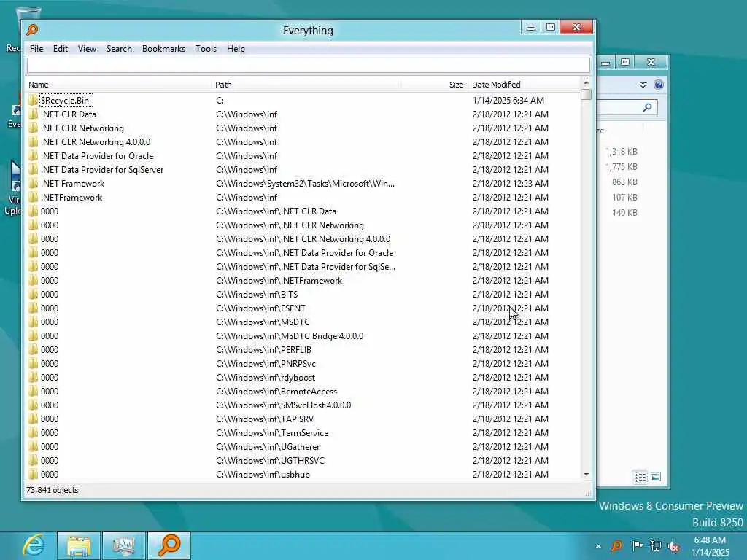Click date 1/14/2025 6:34 AM
This screenshot has height=560, width=747.
(508, 101)
